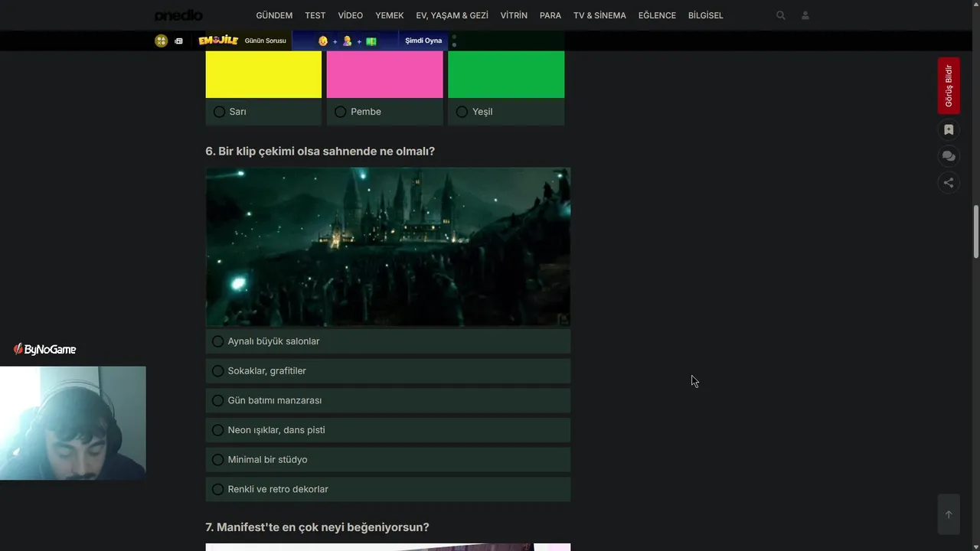The width and height of the screenshot is (980, 551).
Task: Open the user profile icon
Action: 805,15
